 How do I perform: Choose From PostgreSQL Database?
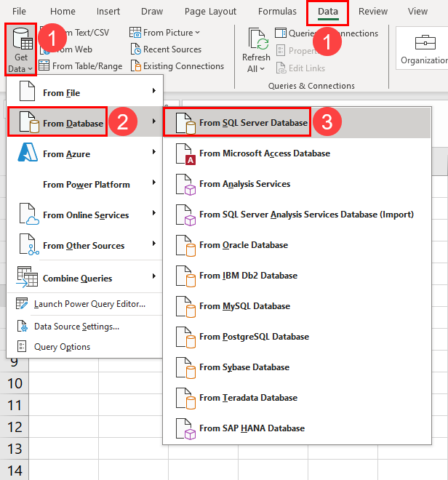pyautogui.click(x=297, y=337)
